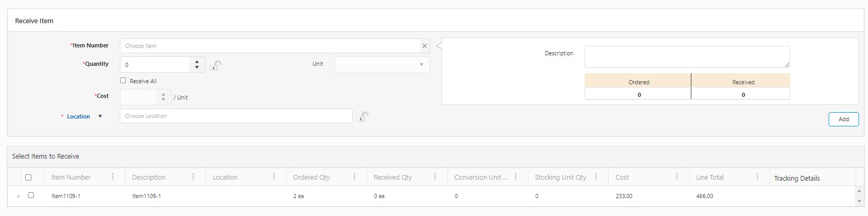Open the Unit dropdown
868x216 pixels.
(x=382, y=65)
